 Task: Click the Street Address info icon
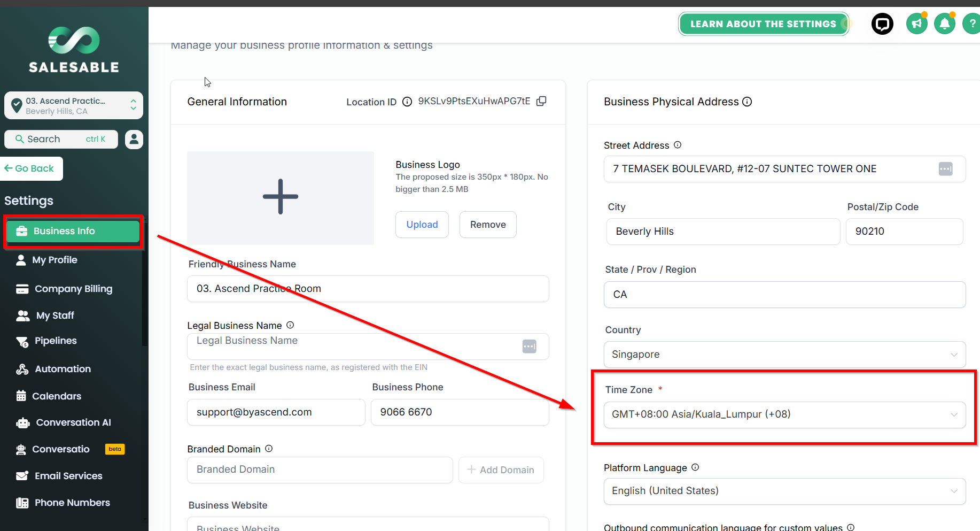click(678, 145)
